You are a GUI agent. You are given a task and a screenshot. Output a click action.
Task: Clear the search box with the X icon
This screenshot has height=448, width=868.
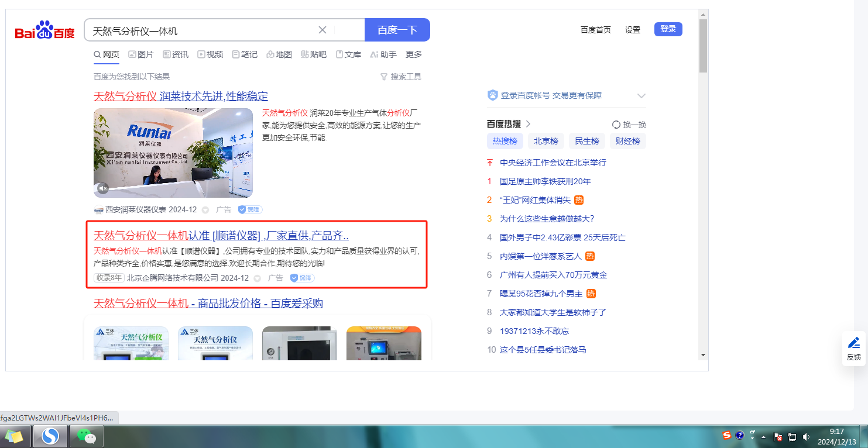coord(323,30)
